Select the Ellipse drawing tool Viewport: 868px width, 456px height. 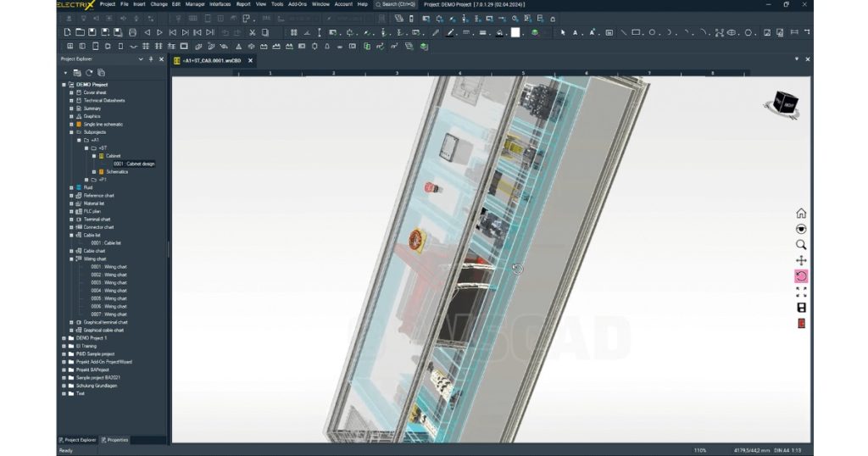732,33
